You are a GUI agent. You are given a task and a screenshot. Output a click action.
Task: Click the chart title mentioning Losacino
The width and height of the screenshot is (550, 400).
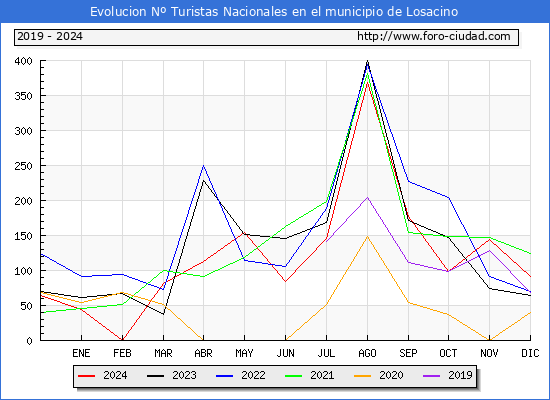tap(274, 12)
